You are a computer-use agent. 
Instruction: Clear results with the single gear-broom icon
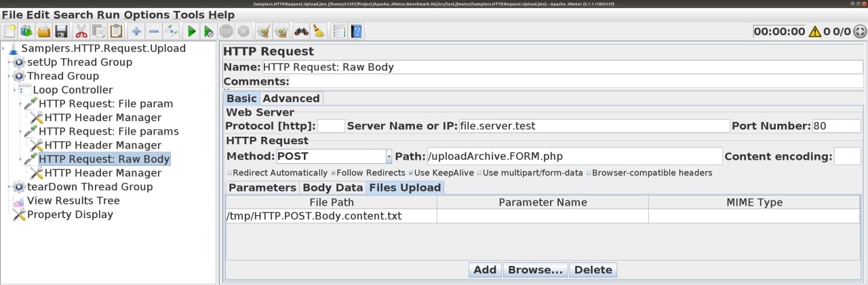pyautogui.click(x=263, y=31)
